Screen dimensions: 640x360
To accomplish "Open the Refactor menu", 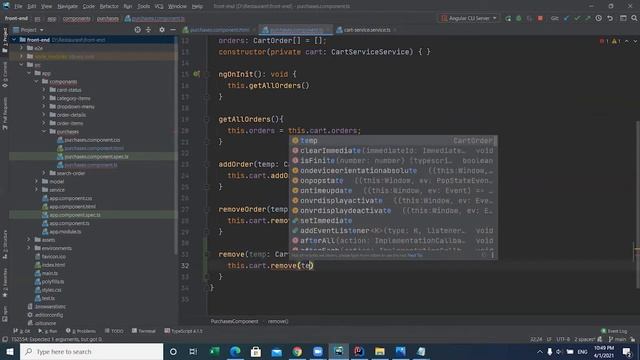I will [x=109, y=7].
